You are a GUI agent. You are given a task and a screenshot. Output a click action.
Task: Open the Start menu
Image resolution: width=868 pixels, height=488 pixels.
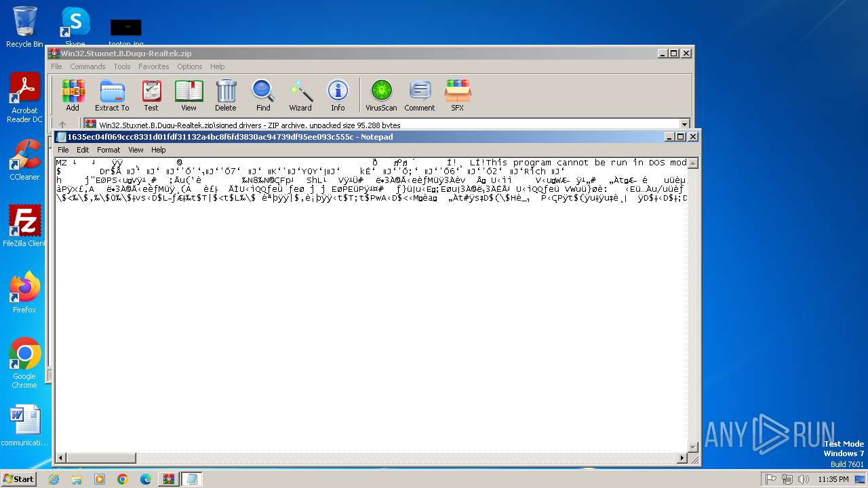coord(18,479)
